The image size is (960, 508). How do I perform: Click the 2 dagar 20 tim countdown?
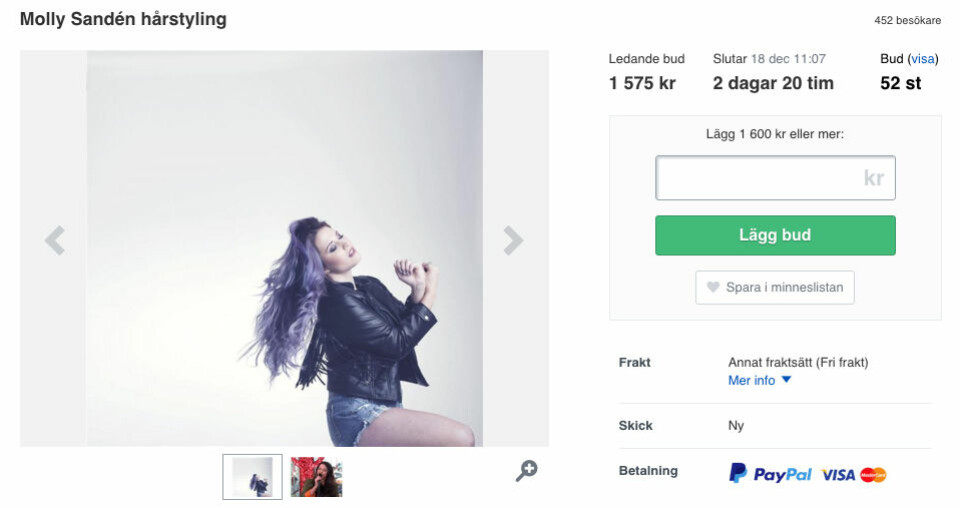(773, 83)
